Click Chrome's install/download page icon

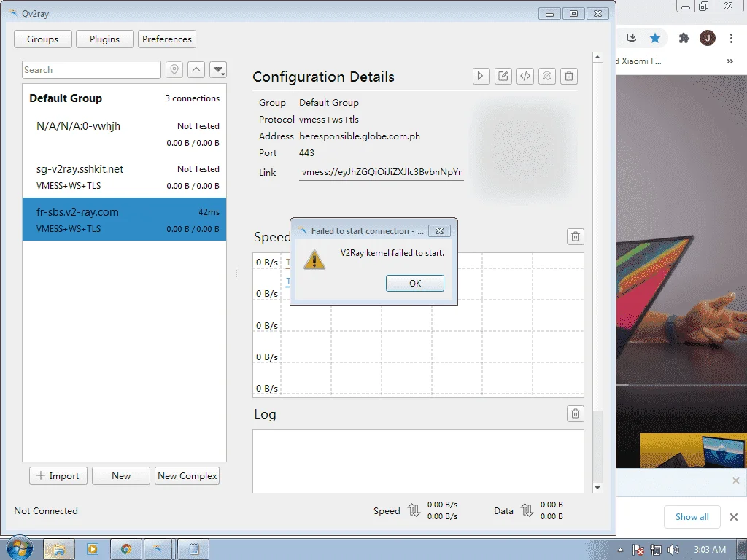coord(632,38)
